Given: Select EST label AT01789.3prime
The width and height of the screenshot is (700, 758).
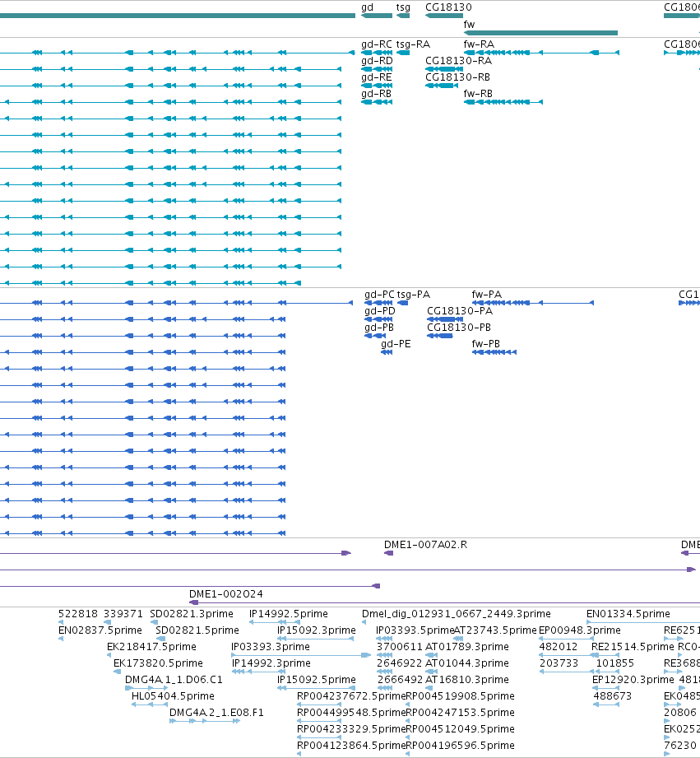Looking at the screenshot, I should [x=466, y=647].
